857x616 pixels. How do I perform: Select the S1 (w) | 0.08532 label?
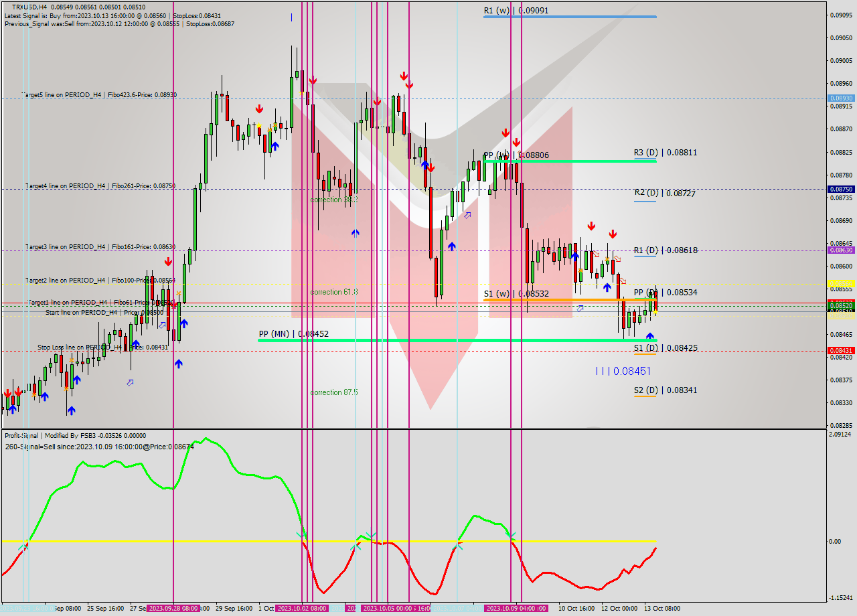coord(516,294)
